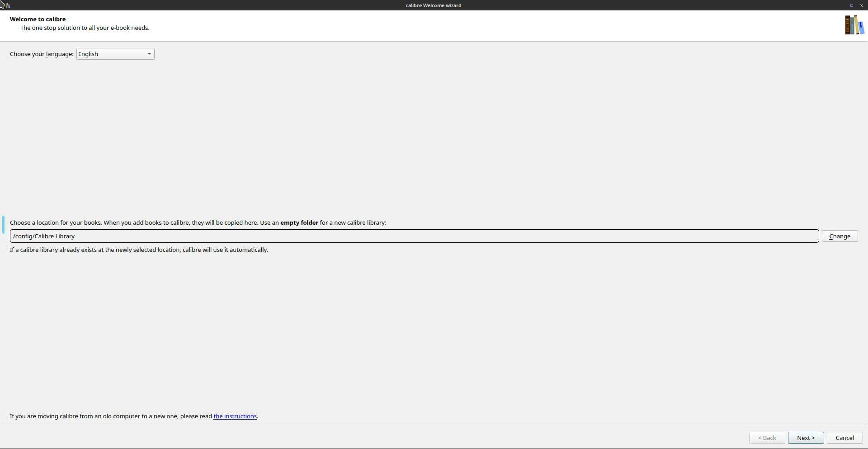Click the small calibre icon in title bar
Image resolution: width=868 pixels, height=449 pixels.
[x=7, y=5]
